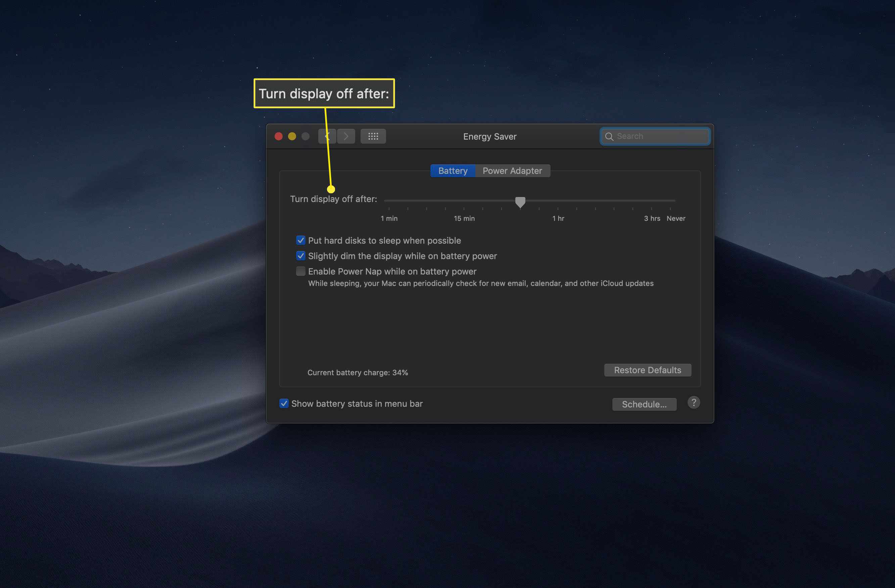Click the forward navigation arrow icon
The width and height of the screenshot is (895, 588).
tap(346, 136)
